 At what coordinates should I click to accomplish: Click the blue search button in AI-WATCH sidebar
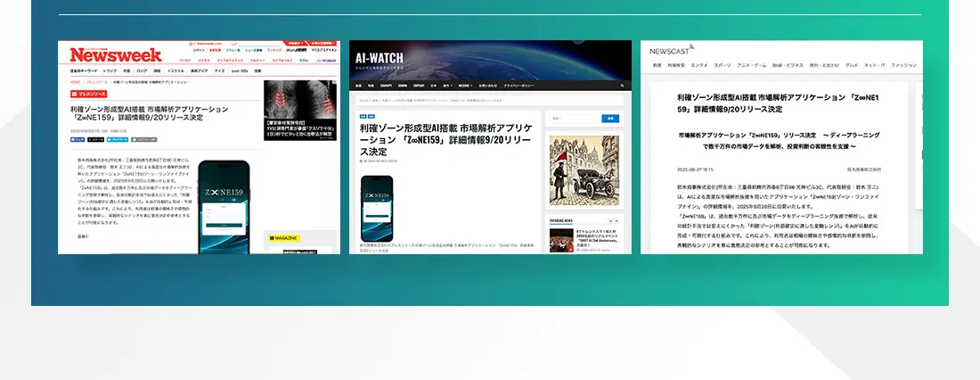pos(610,119)
